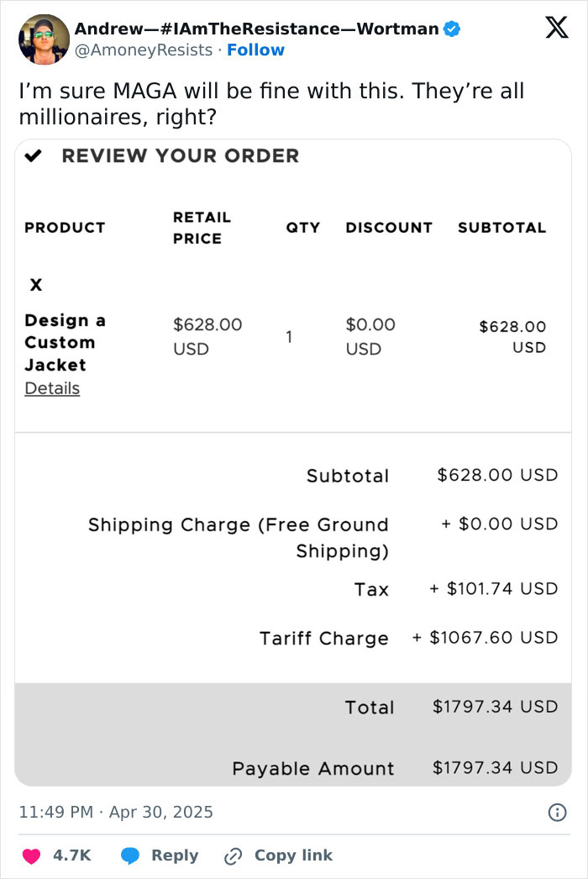Open the @AmoneyResists handle

140,50
